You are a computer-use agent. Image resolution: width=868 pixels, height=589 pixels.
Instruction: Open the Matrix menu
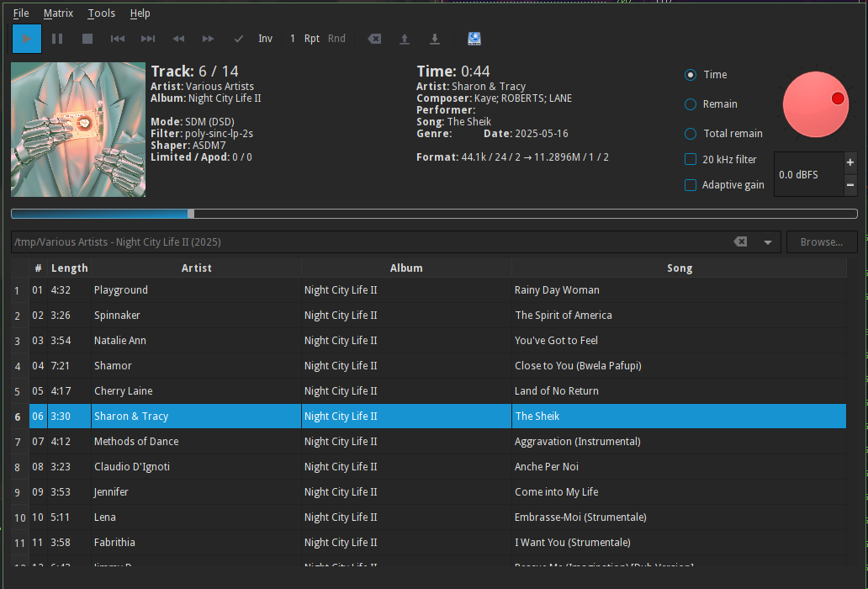point(58,13)
